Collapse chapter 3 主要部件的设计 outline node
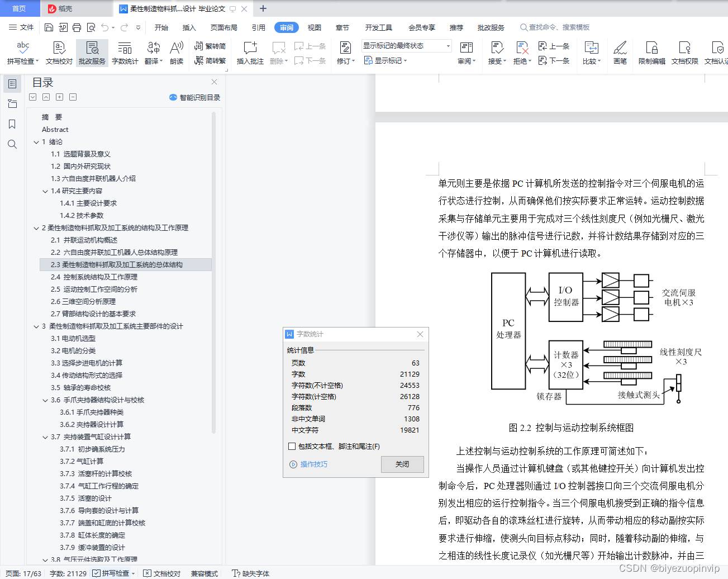Viewport: 728px width, 579px height. point(36,326)
